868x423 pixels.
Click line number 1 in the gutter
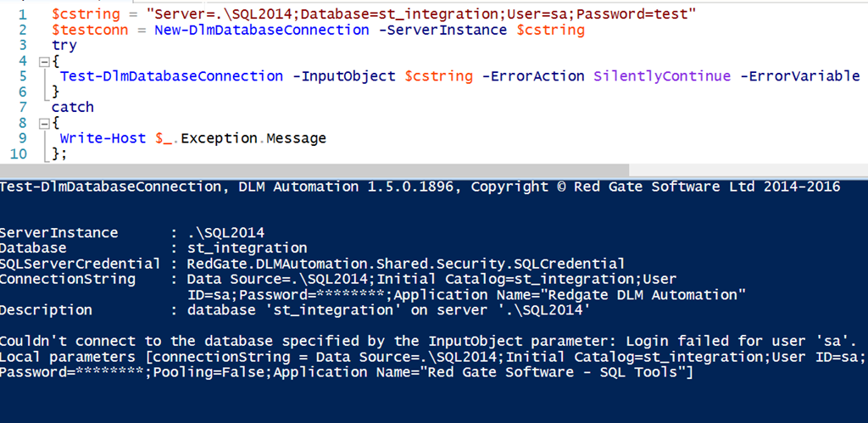tap(21, 15)
